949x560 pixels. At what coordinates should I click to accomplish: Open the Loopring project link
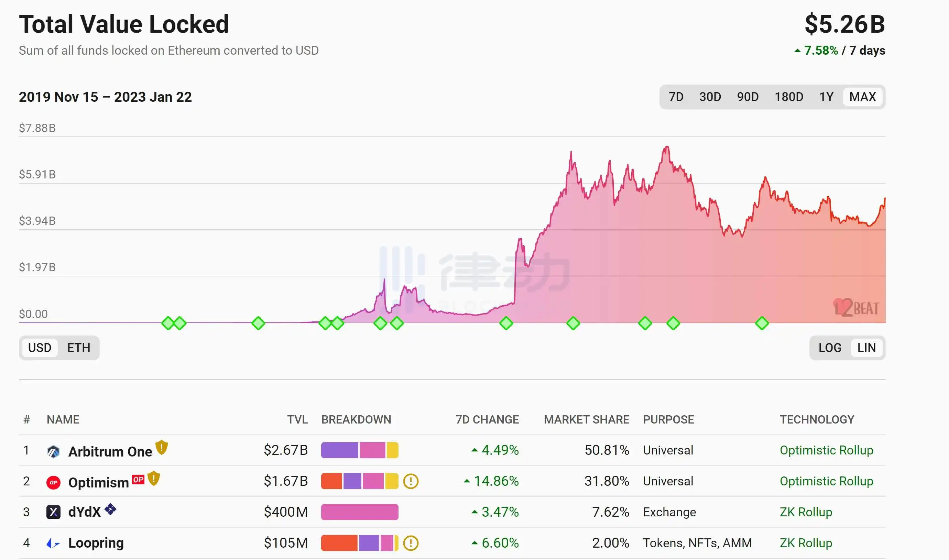96,543
